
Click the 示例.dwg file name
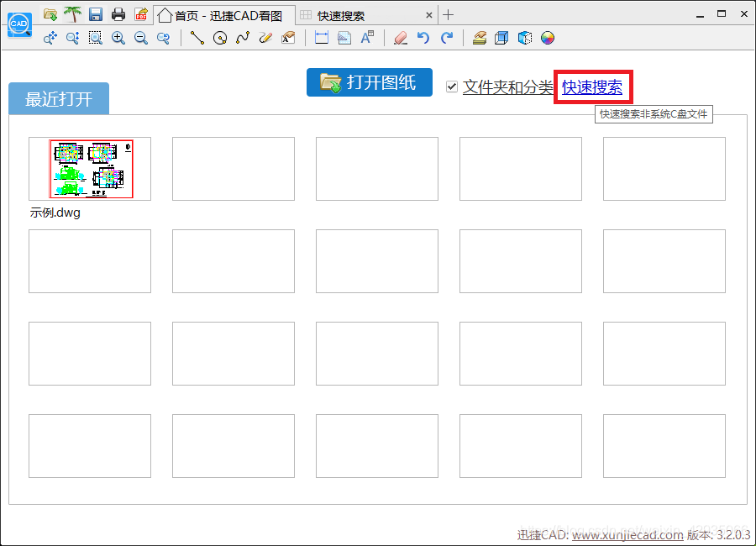click(55, 213)
